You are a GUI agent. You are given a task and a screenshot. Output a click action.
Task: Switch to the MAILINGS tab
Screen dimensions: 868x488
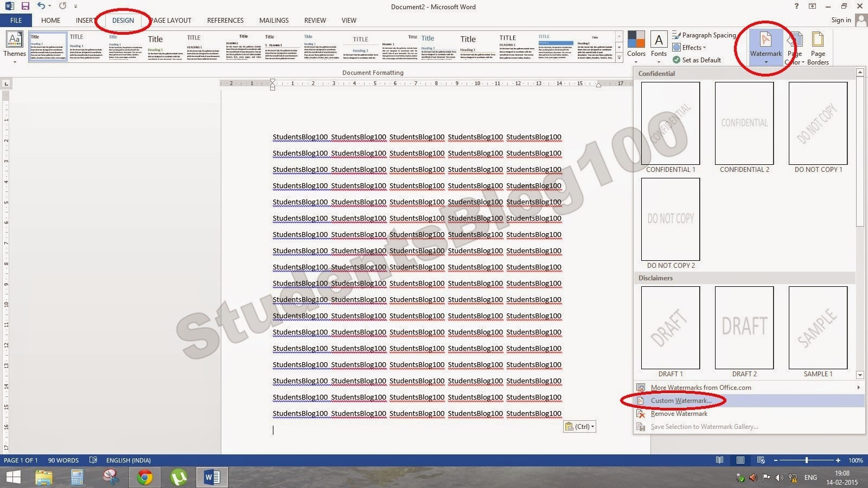pos(273,20)
